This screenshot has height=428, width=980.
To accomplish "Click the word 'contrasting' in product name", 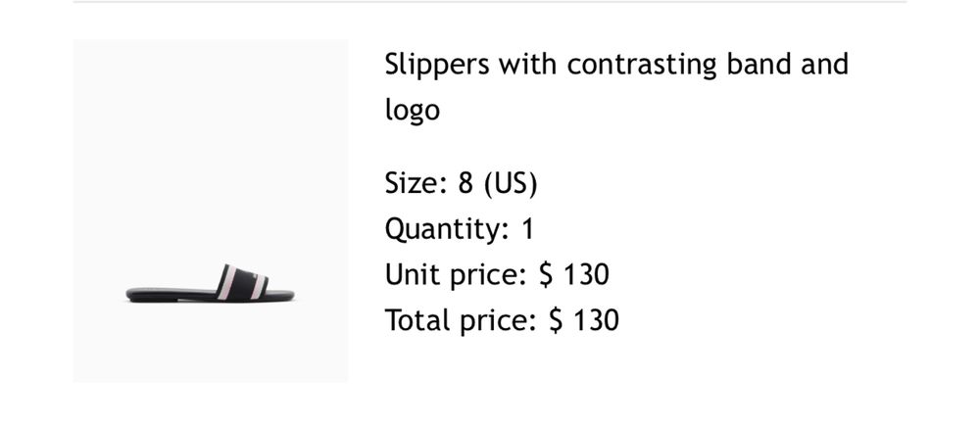I will click(641, 65).
